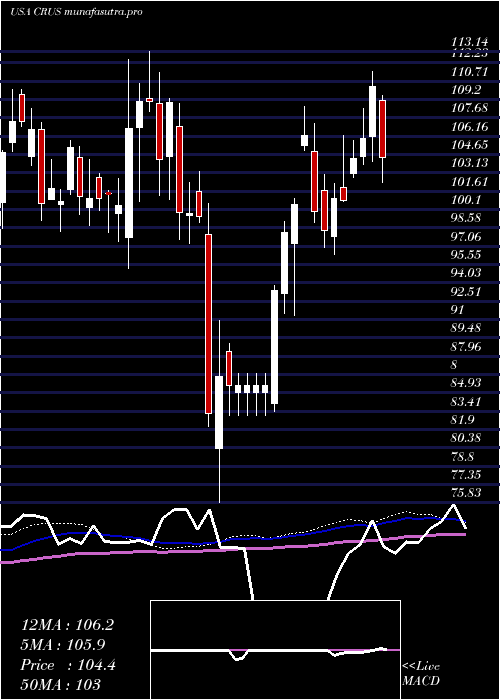Click the 77.35 price axis label

[x=466, y=475]
